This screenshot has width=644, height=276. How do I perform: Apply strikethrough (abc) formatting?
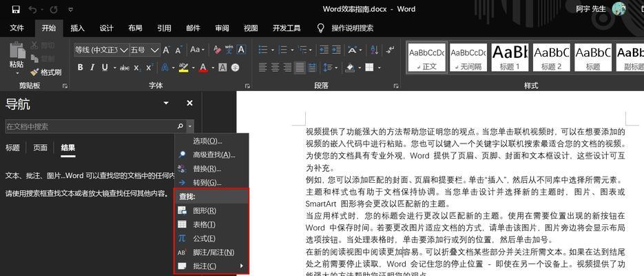[125, 68]
